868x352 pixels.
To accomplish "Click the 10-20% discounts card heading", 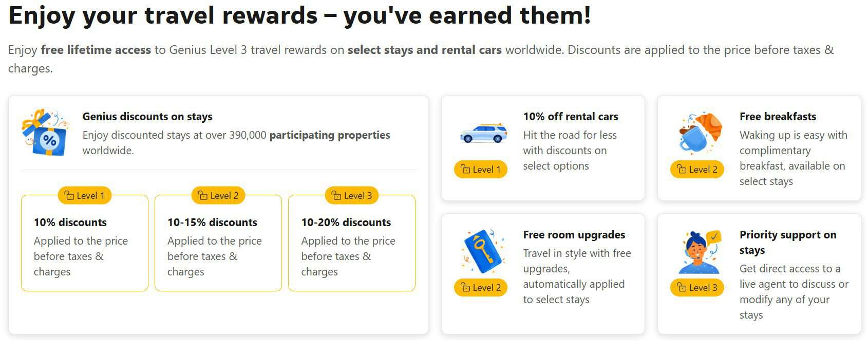I will click(346, 223).
